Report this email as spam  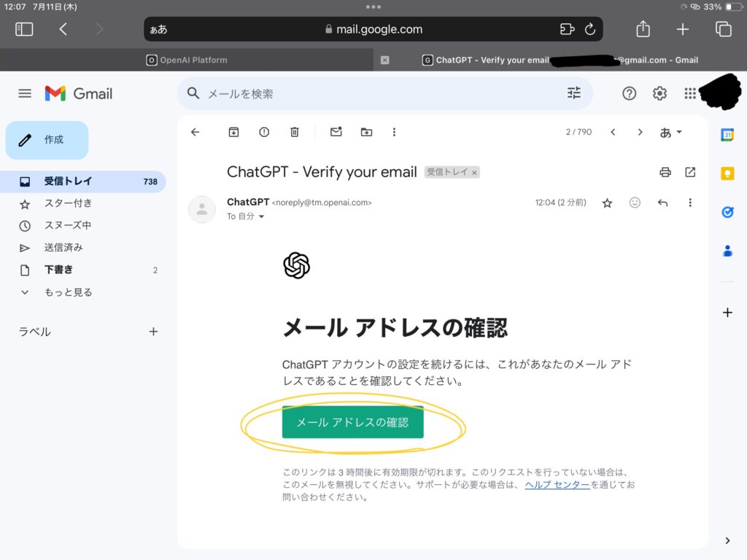tap(264, 132)
